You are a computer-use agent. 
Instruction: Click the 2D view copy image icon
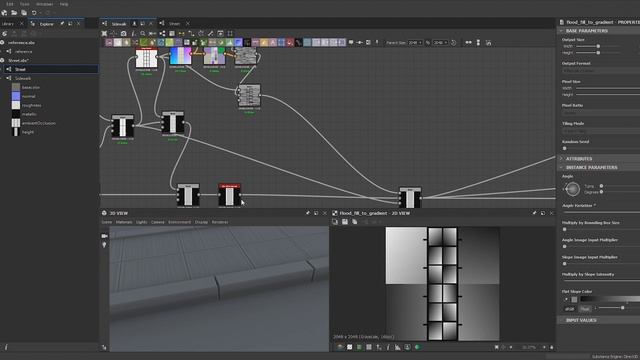coord(355,222)
